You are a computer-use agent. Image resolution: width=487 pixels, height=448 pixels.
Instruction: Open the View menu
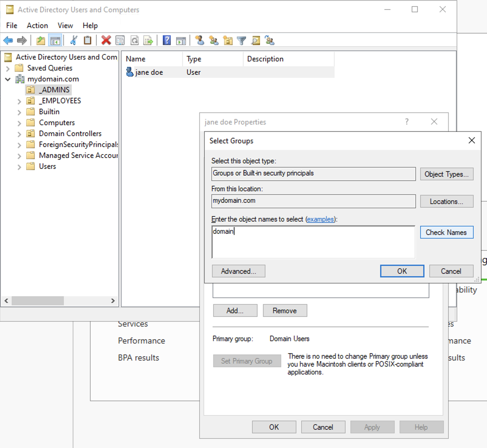(x=65, y=25)
